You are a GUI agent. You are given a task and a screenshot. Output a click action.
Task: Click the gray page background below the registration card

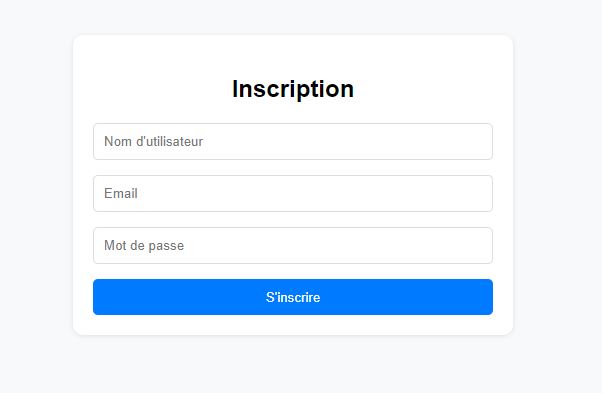pyautogui.click(x=293, y=365)
